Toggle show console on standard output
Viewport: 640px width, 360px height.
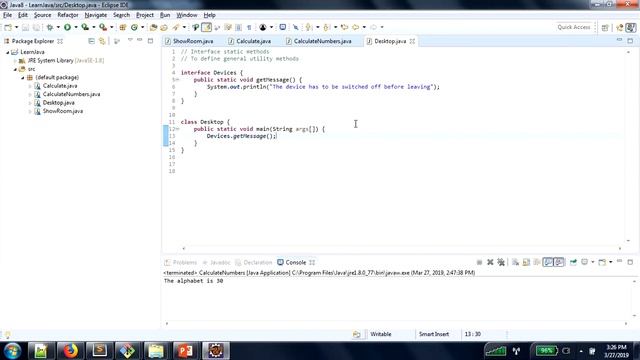point(548,262)
